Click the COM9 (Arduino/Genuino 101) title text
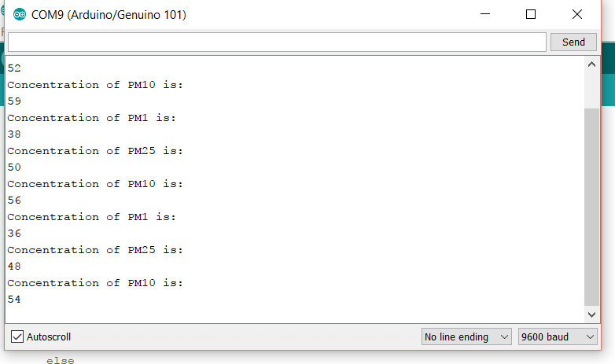615x364 pixels. tap(109, 15)
